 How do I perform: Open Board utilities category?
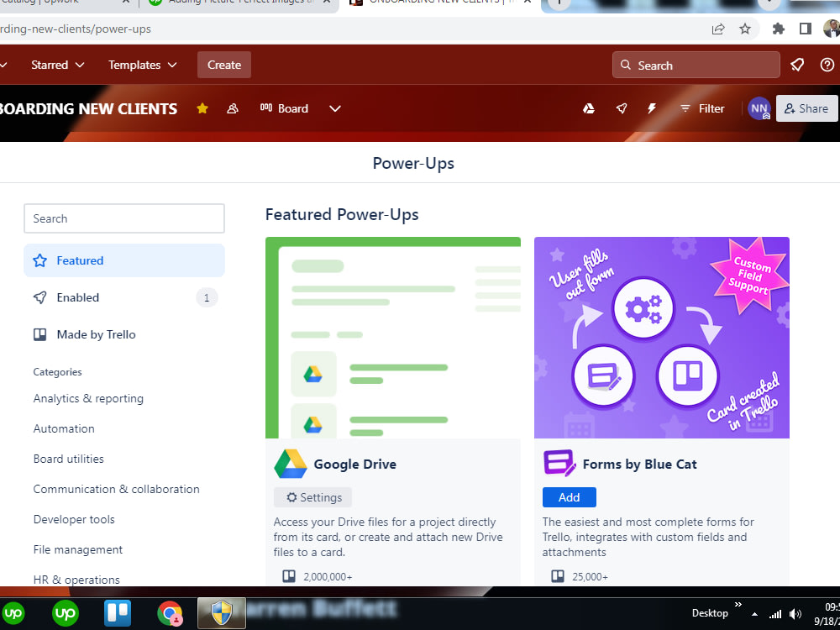69,459
